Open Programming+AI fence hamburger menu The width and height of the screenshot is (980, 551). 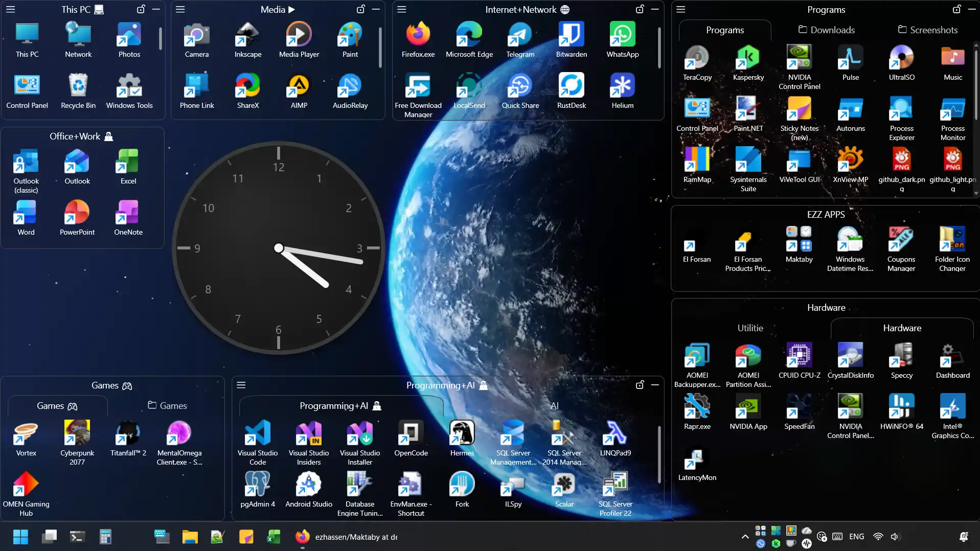[241, 385]
